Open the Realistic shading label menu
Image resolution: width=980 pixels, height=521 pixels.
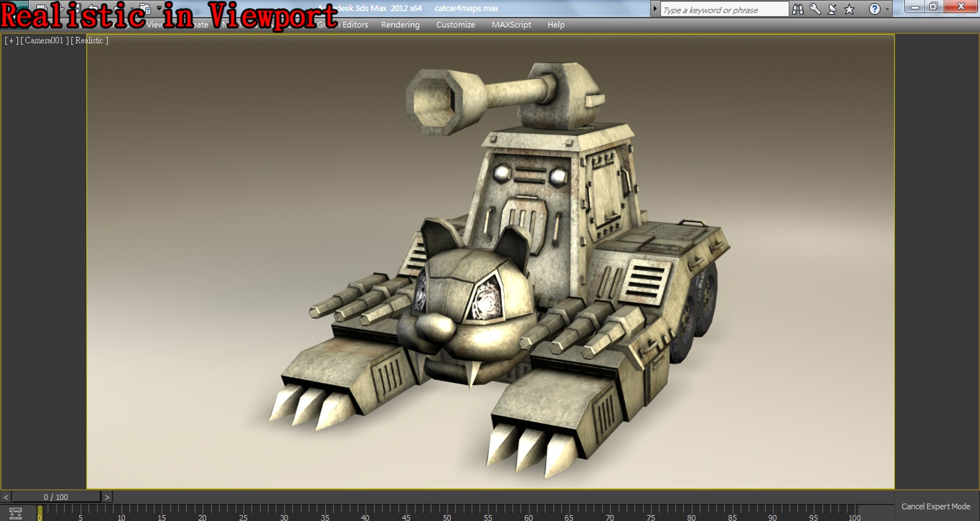[x=89, y=40]
